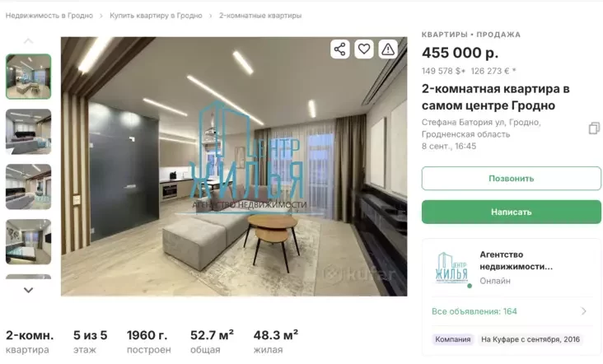Expand all listings arrow next to 164

pos(584,311)
